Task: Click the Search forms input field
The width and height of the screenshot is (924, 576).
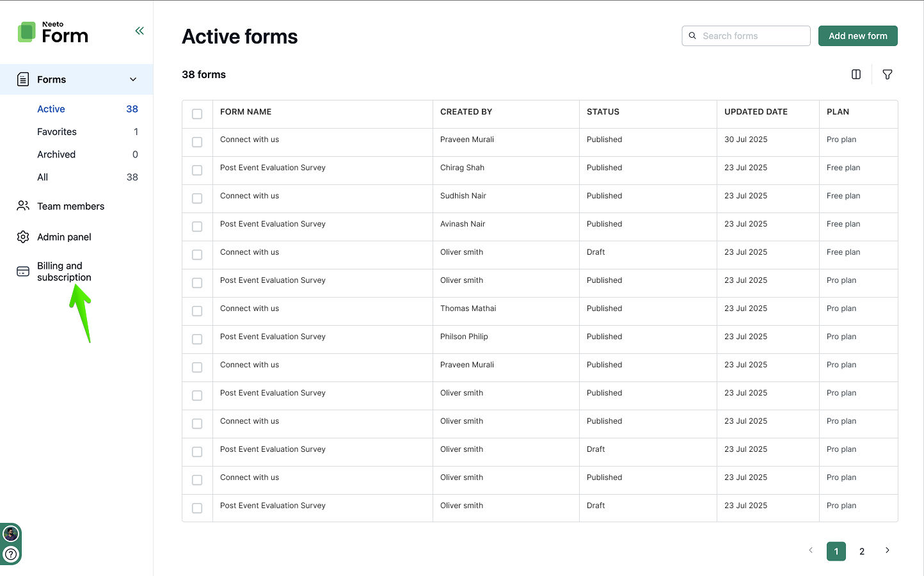Action: [x=752, y=36]
